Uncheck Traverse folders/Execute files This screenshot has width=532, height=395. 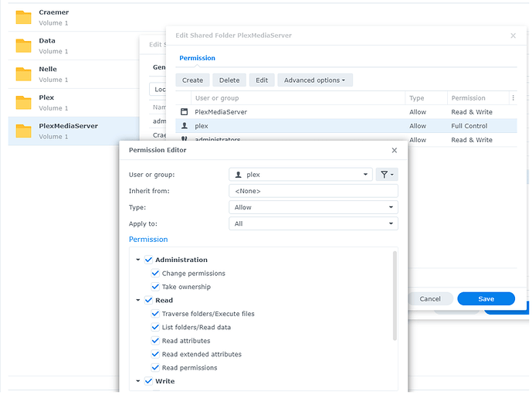coord(155,314)
